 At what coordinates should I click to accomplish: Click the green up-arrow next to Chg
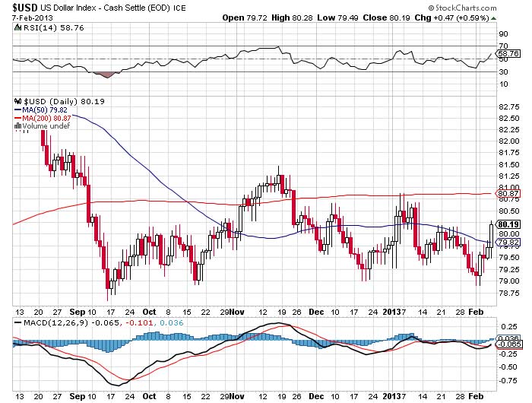pyautogui.click(x=493, y=18)
